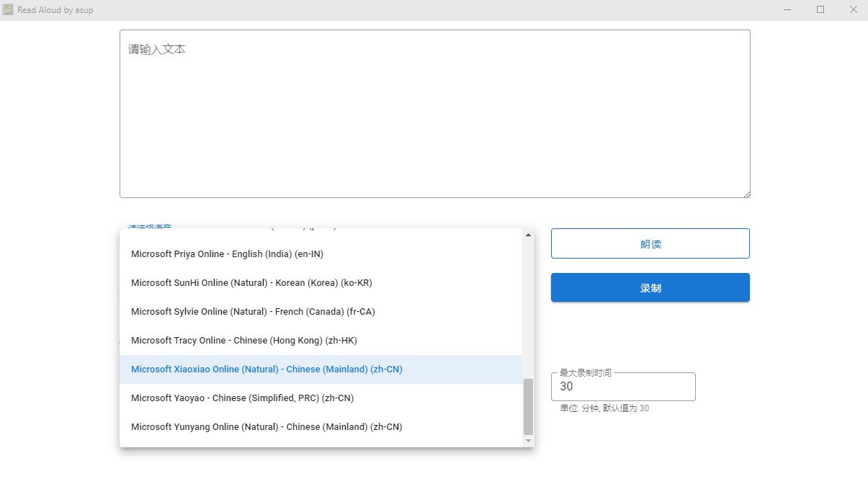Select Microsoft Yaoyao Chinese (Simplified, PRC)
The image size is (868, 502).
coord(321,398)
